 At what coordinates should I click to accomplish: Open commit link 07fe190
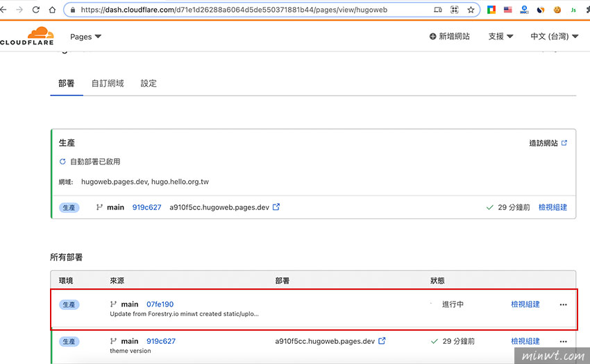[160, 304]
